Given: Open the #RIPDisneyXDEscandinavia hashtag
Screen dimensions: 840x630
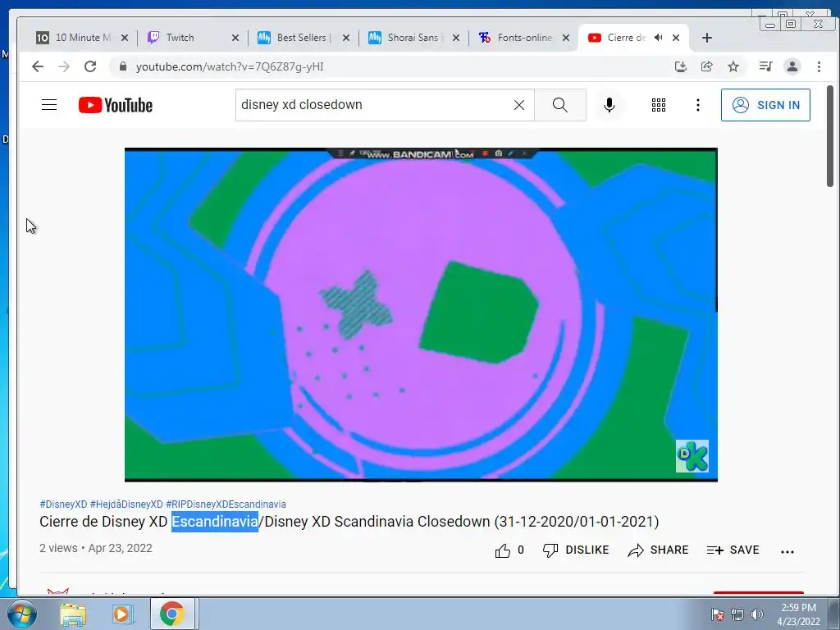Looking at the screenshot, I should click(226, 504).
